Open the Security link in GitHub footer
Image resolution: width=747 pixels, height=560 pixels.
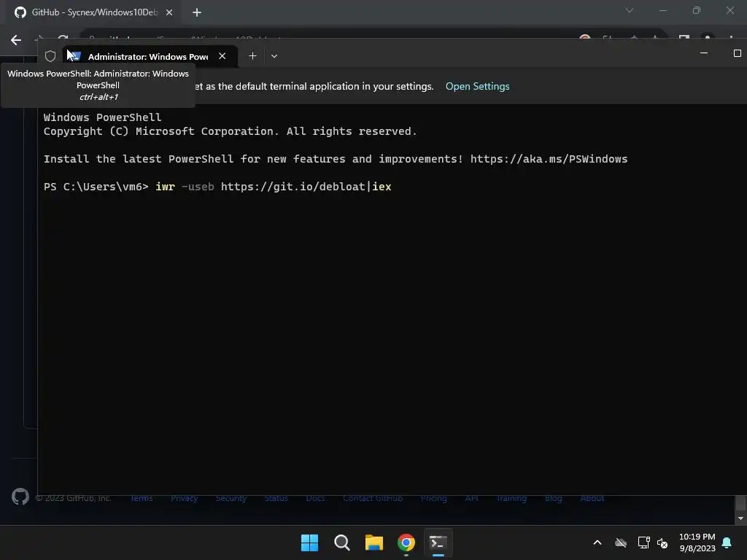231,498
